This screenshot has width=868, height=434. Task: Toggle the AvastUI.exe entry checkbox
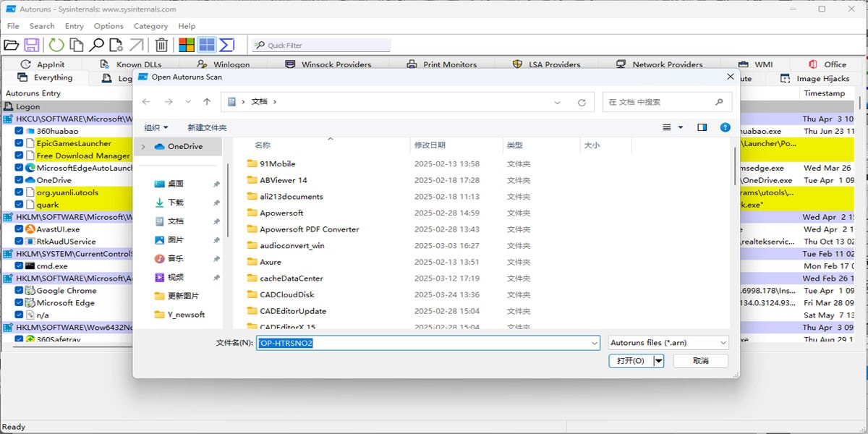click(x=20, y=229)
